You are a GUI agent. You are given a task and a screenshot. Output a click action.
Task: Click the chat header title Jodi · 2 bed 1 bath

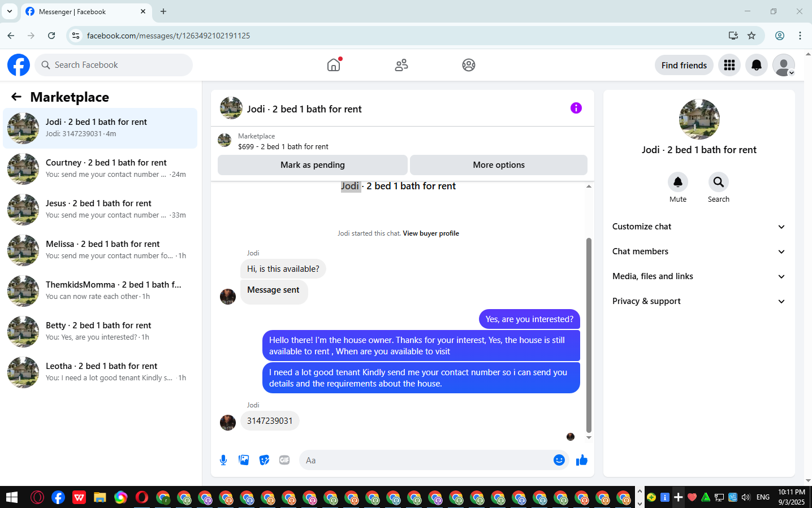[304, 109]
